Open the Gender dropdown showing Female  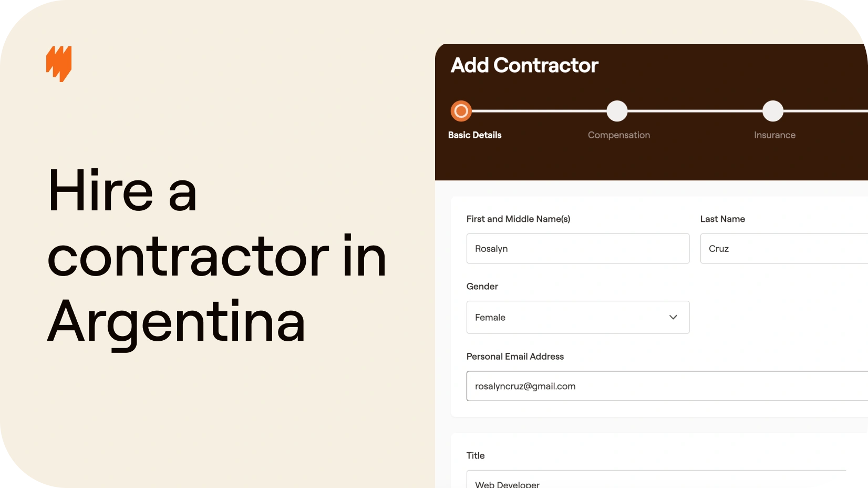pyautogui.click(x=578, y=317)
